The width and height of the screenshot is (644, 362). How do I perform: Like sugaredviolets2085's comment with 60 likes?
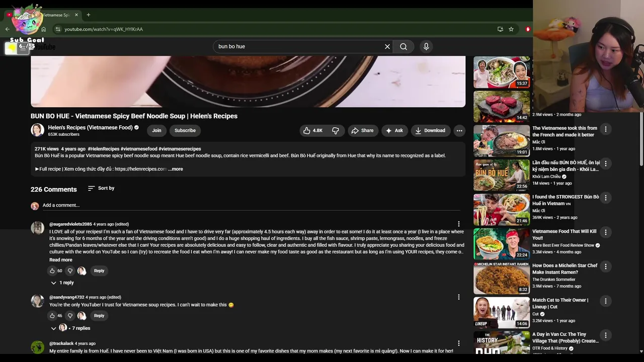pyautogui.click(x=52, y=271)
